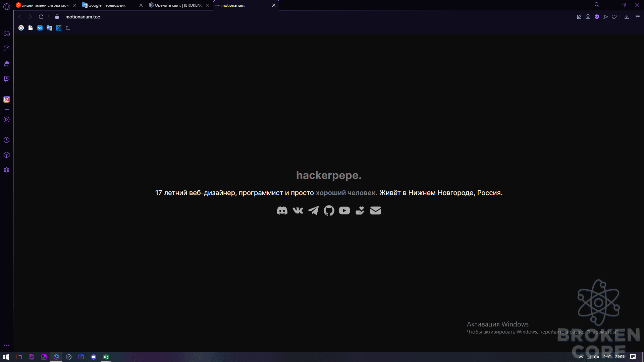
Task: Click the site security lock icon
Action: [x=57, y=17]
